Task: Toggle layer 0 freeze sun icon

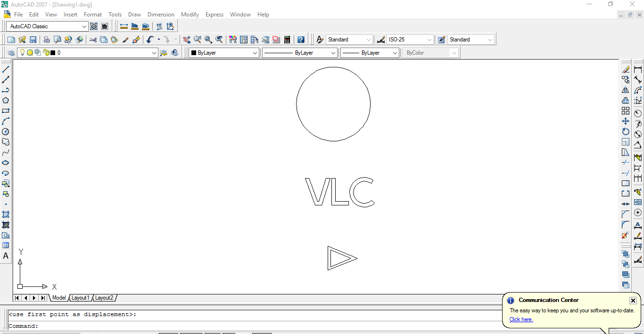Action: click(30, 53)
